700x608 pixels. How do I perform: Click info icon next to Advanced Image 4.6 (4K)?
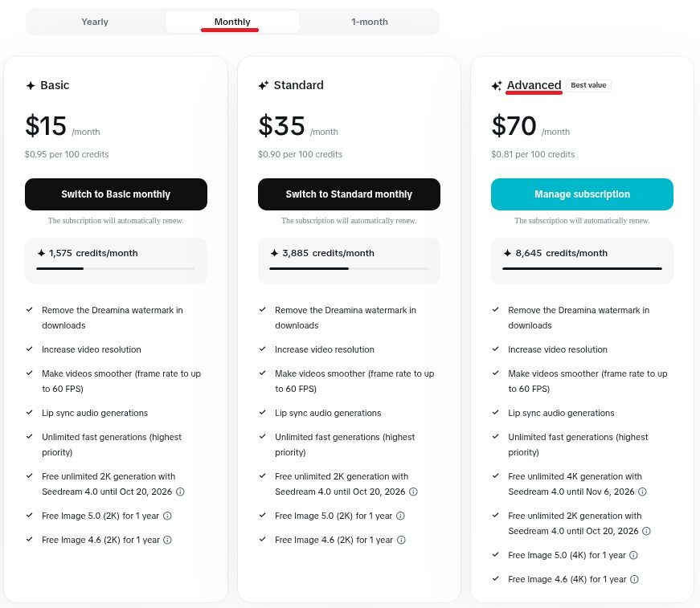[x=633, y=579]
